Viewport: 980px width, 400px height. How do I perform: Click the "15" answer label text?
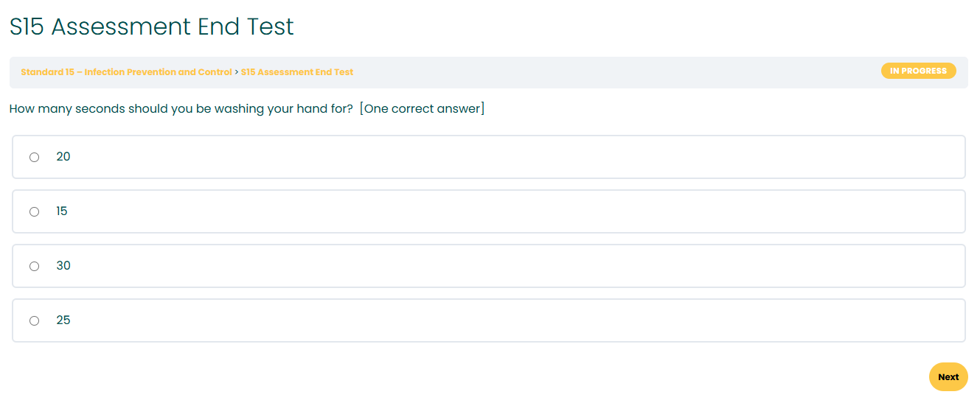click(x=62, y=211)
